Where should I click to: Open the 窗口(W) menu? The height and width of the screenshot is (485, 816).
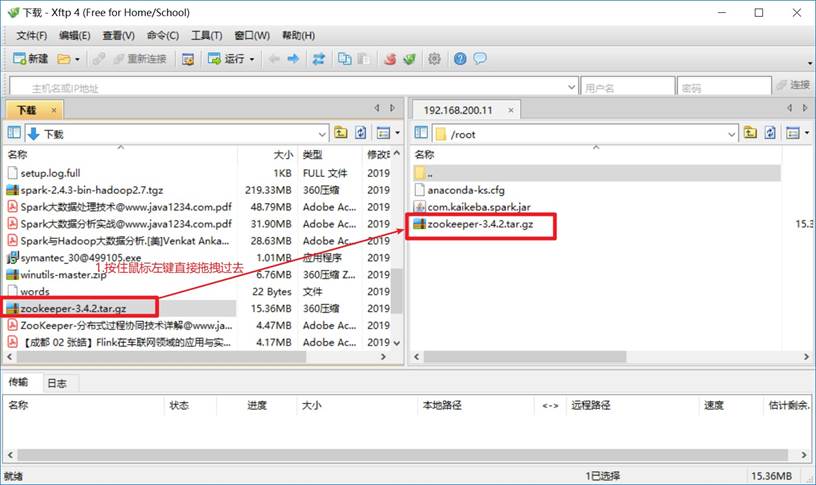(x=252, y=35)
